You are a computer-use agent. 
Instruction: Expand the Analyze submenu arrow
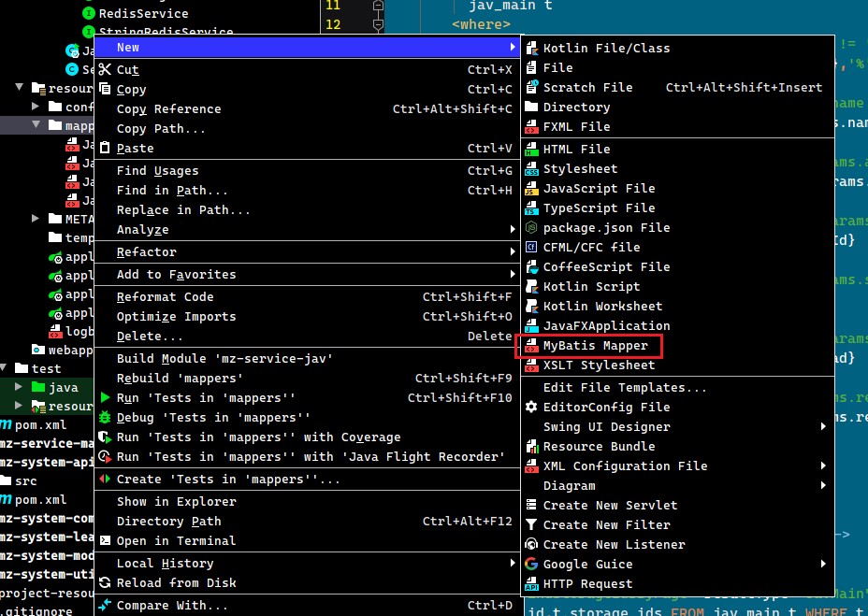(513, 229)
